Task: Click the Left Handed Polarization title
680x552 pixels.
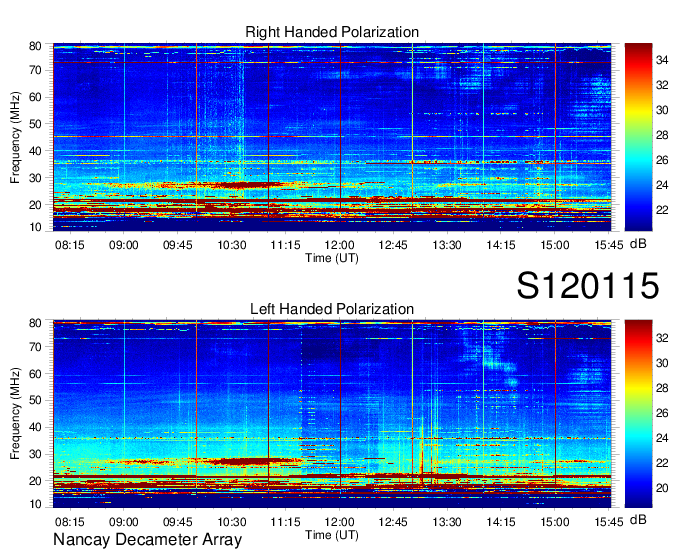Action: (332, 309)
